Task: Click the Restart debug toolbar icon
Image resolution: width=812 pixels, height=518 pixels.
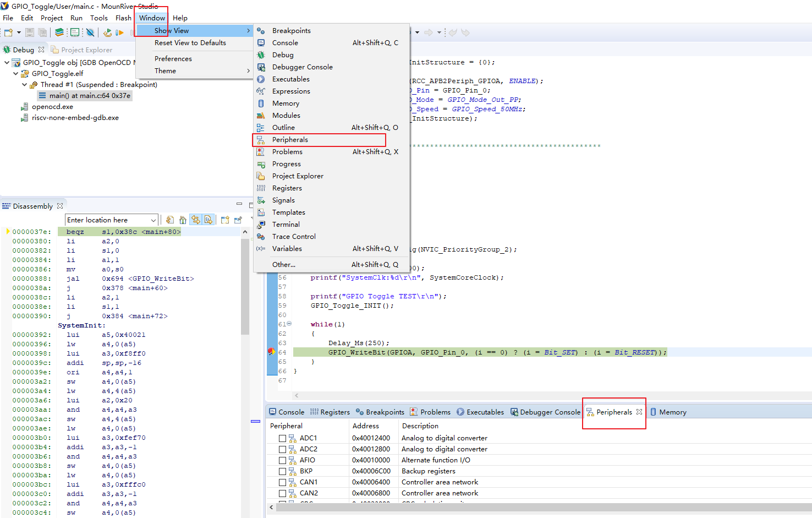Action: pos(107,32)
